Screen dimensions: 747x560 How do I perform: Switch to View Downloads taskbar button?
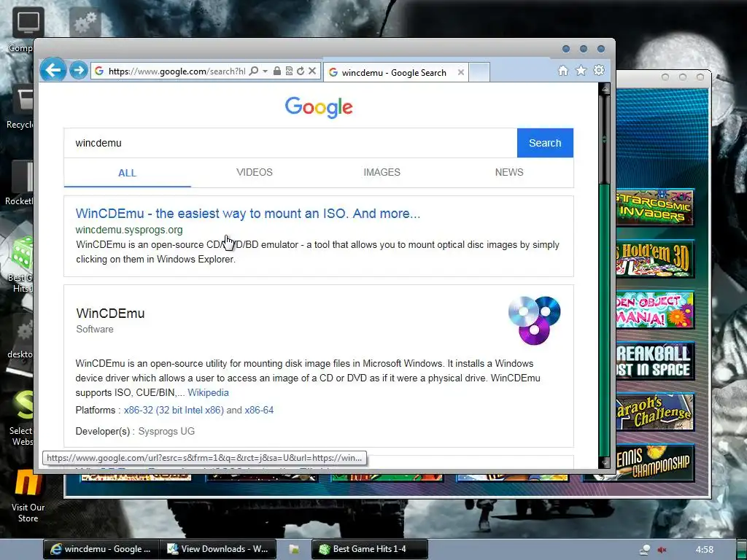click(x=217, y=549)
